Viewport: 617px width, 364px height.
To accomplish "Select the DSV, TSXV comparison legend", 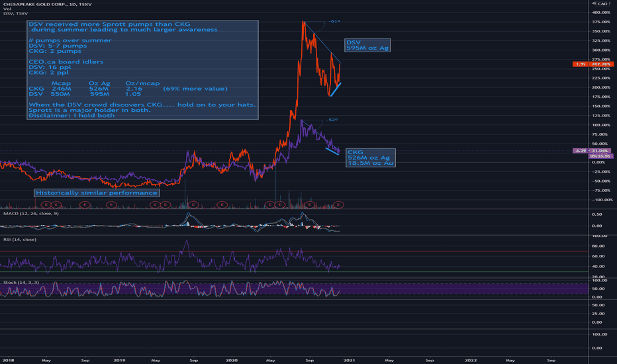I will pyautogui.click(x=15, y=13).
